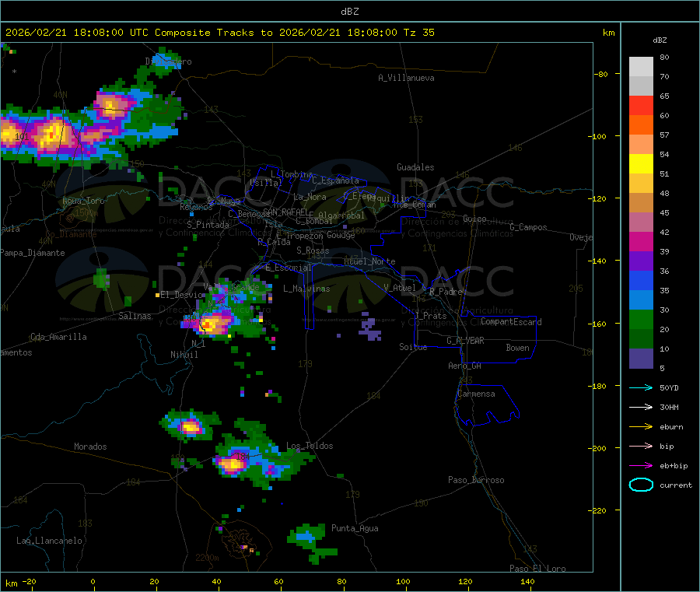Click the cyan 50YD arrow legend icon
700x592 pixels.
(641, 387)
